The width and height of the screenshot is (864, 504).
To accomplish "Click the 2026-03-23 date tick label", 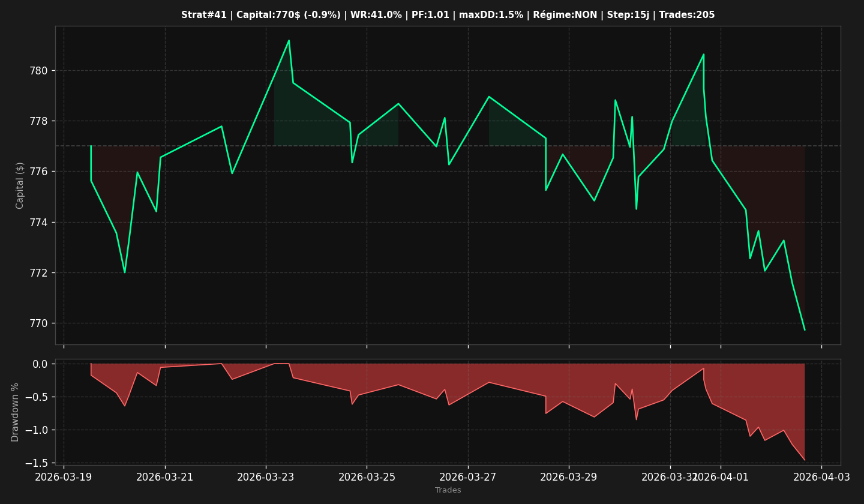I will pos(266,477).
